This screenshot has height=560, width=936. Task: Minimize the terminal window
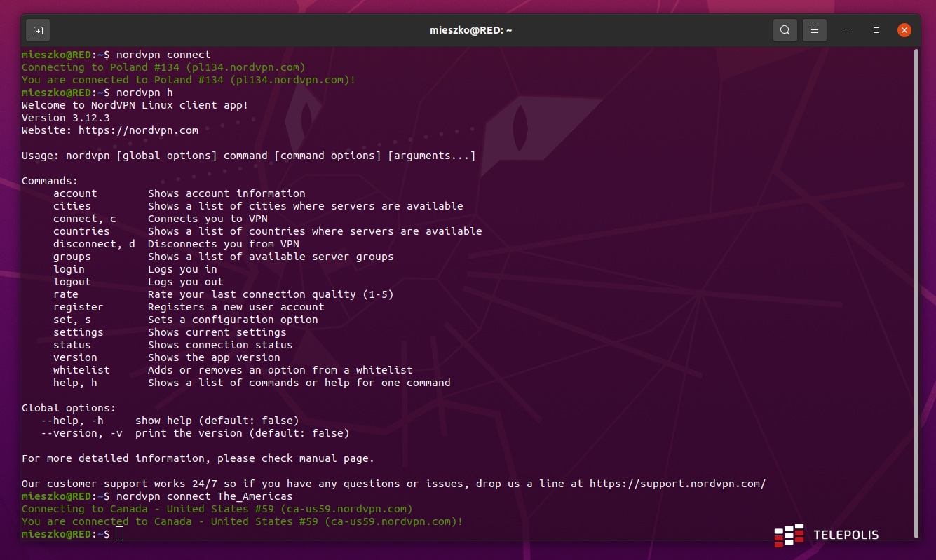849,31
